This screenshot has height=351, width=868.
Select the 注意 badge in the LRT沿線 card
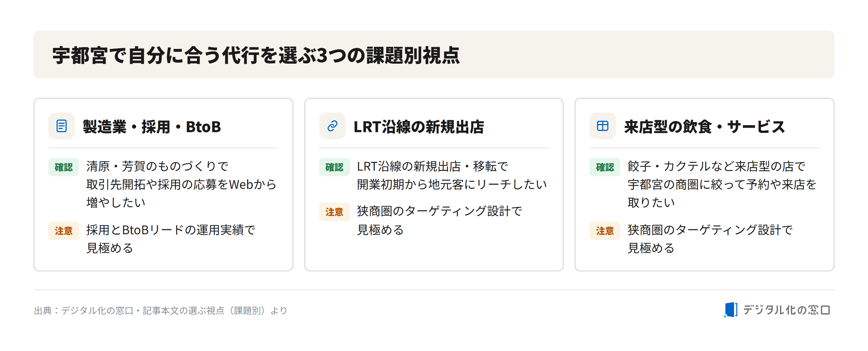(334, 212)
